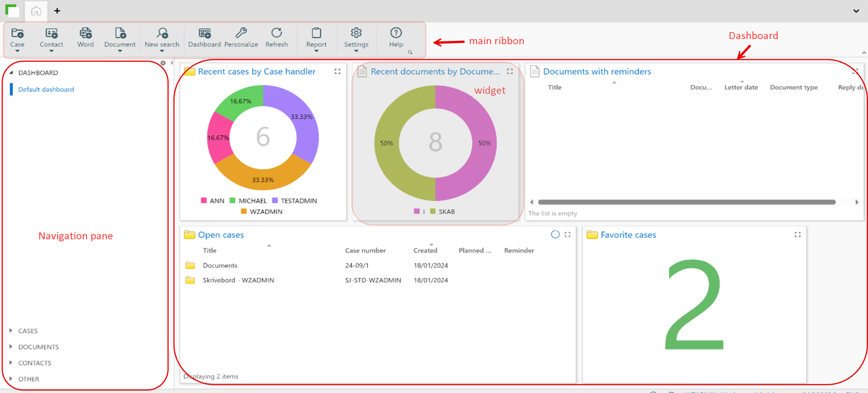
Task: Select Default dashboard in navigation pane
Action: coord(46,89)
